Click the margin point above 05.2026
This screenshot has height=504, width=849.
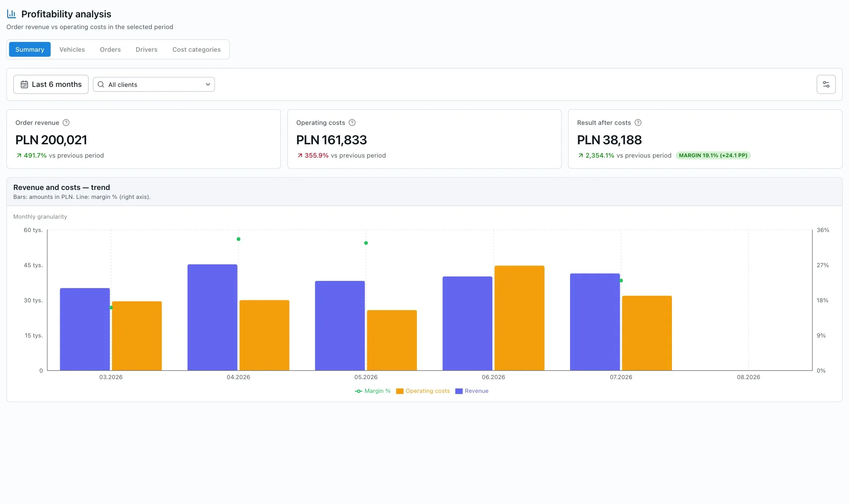(366, 243)
